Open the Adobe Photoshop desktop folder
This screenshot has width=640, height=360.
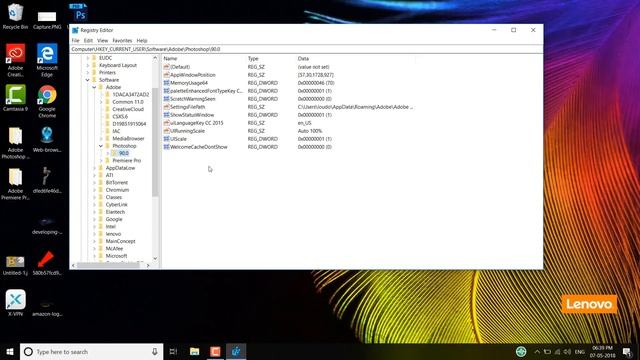tap(16, 143)
